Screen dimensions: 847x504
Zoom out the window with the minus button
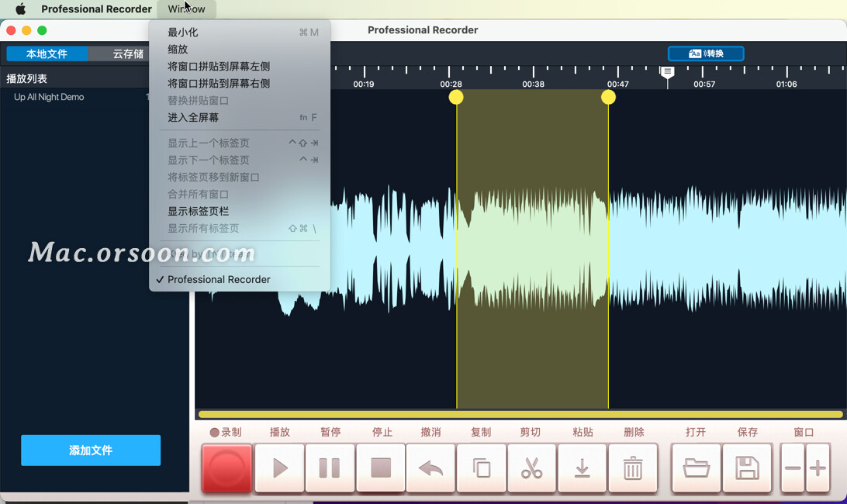(793, 468)
